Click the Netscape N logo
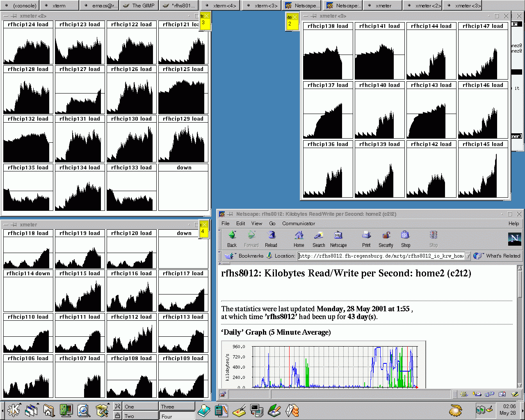The width and height of the screenshot is (525, 420). click(x=514, y=238)
